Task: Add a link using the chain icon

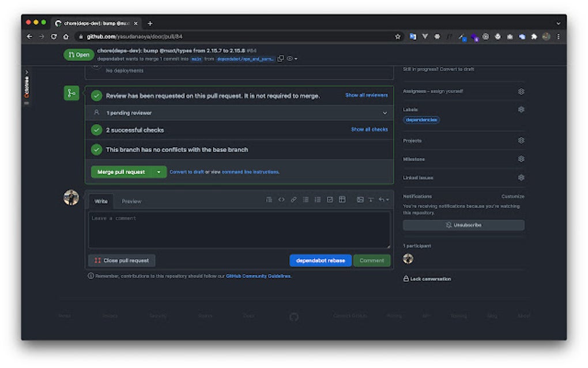Action: tap(293, 200)
